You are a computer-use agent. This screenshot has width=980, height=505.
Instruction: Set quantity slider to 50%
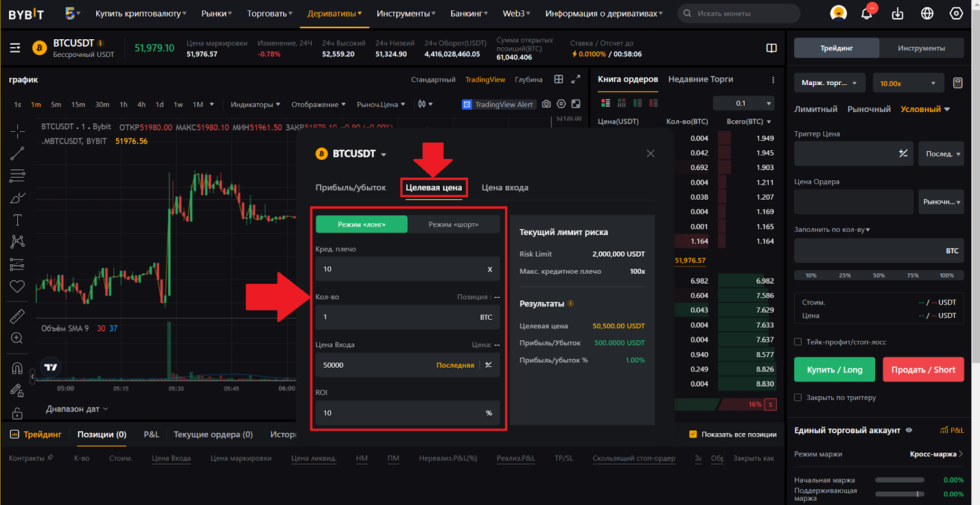(879, 275)
